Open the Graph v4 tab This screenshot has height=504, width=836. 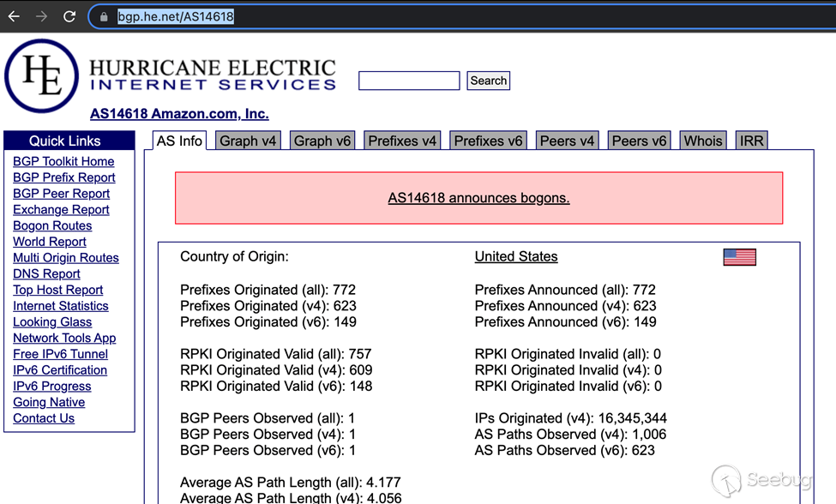click(248, 141)
